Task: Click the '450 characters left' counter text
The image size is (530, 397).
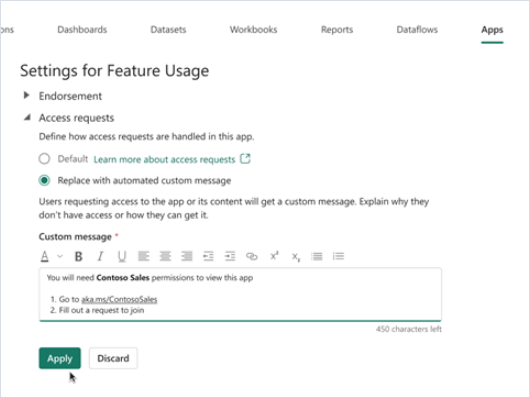Action: [x=409, y=329]
